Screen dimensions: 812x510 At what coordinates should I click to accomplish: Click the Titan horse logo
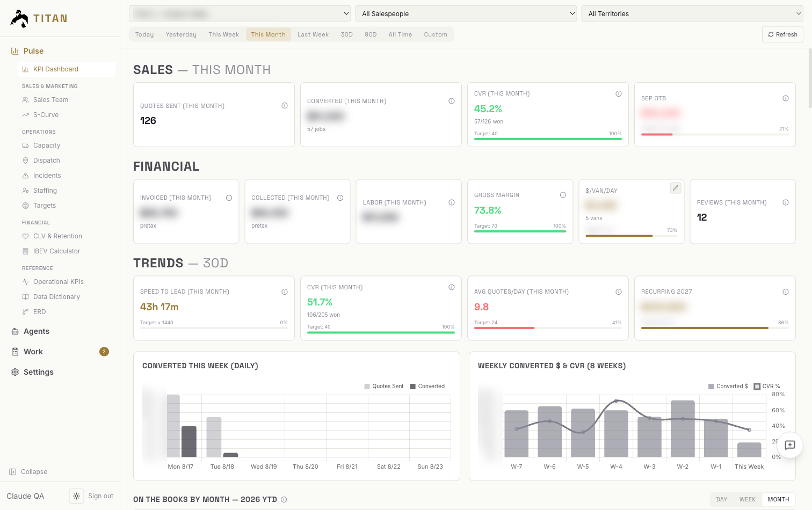tap(19, 19)
